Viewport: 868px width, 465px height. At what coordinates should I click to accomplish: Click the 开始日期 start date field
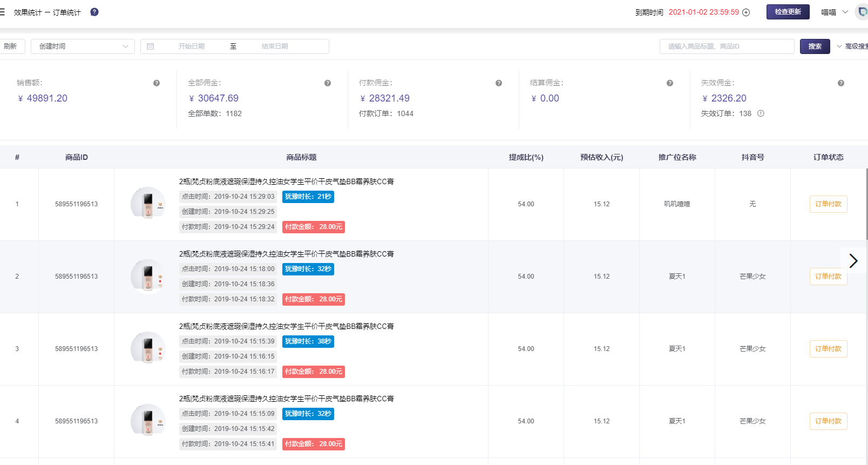191,46
